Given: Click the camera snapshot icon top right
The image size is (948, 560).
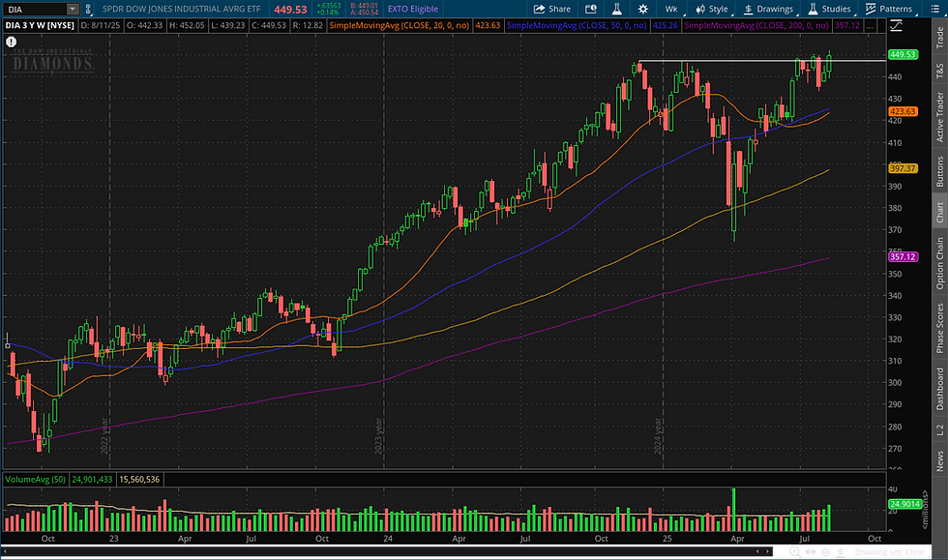Looking at the screenshot, I should pyautogui.click(x=935, y=8).
